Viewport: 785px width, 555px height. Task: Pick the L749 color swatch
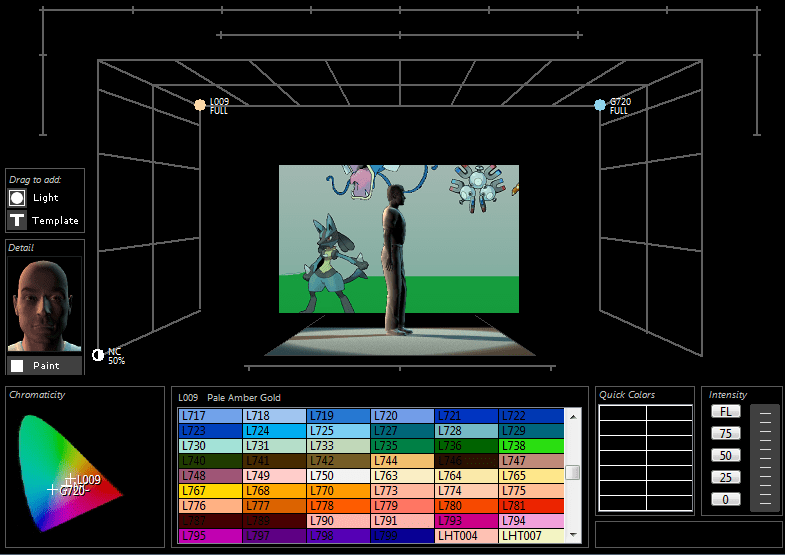click(274, 475)
